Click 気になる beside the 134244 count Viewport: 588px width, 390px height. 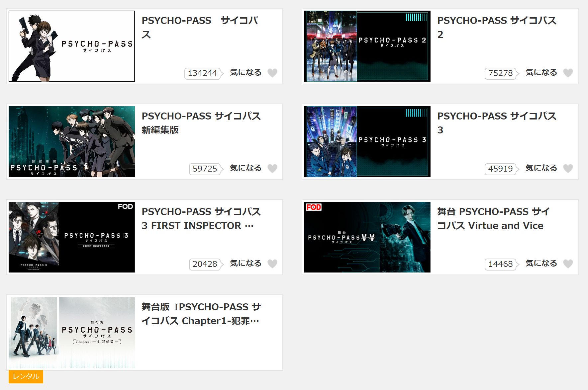tap(245, 72)
